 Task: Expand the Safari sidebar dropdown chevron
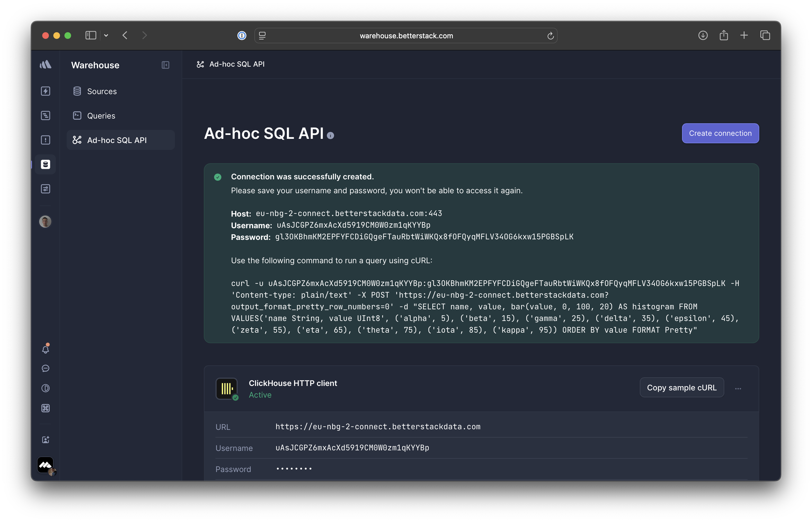(x=106, y=35)
